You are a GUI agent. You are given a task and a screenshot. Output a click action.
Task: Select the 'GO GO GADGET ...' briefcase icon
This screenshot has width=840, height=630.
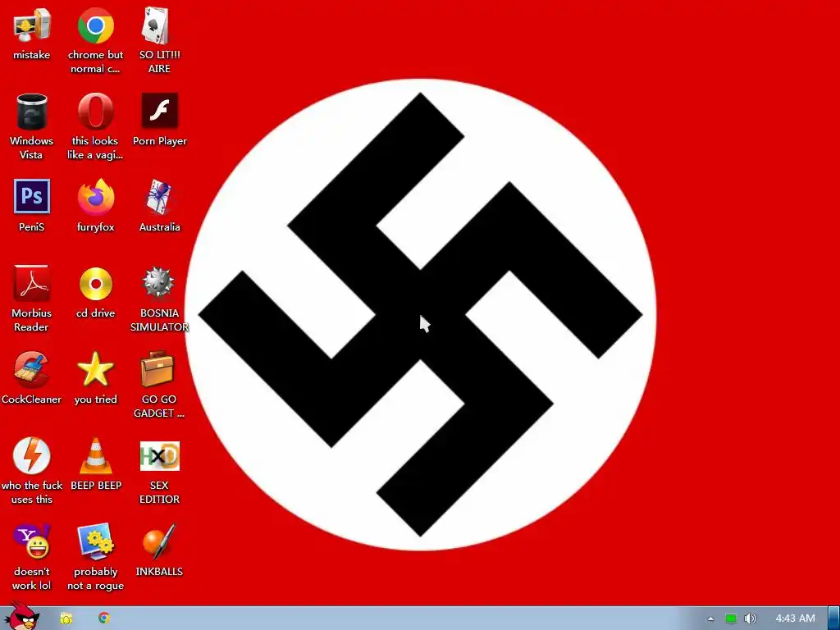click(157, 369)
